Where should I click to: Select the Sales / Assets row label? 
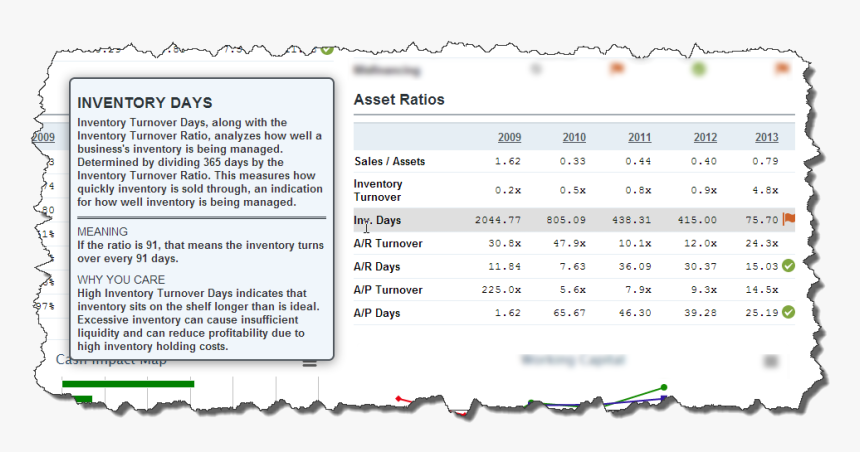pyautogui.click(x=389, y=161)
